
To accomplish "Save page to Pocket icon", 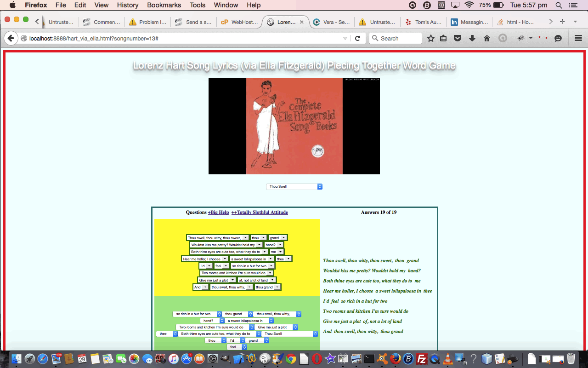I will [x=458, y=39].
